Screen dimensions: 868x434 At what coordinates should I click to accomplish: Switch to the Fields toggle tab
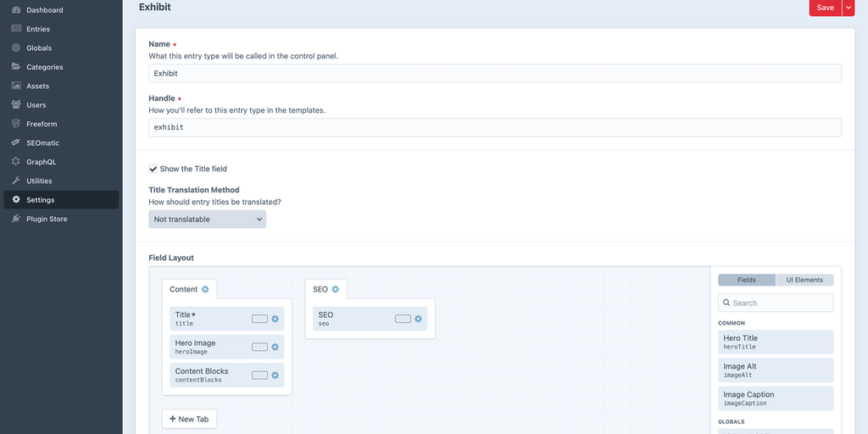click(747, 280)
